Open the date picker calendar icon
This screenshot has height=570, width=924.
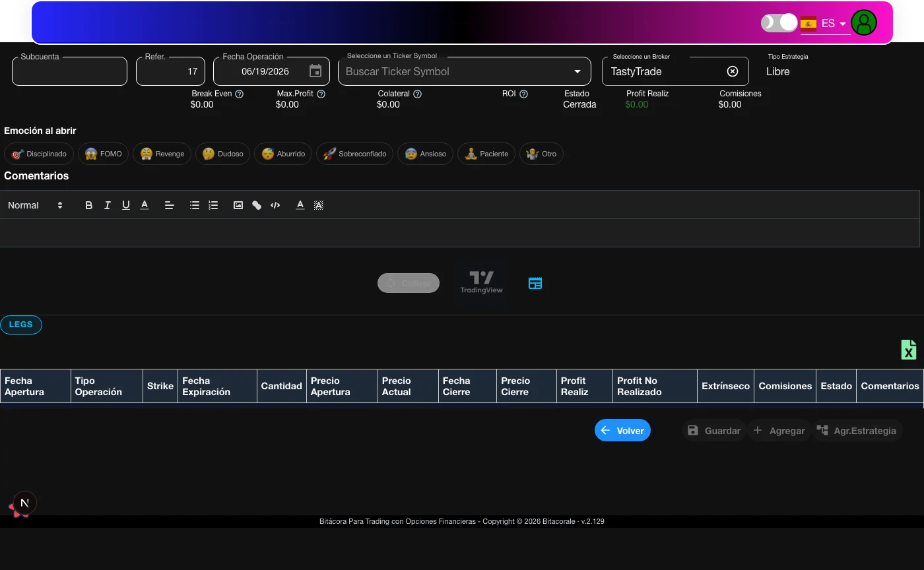[x=315, y=71]
